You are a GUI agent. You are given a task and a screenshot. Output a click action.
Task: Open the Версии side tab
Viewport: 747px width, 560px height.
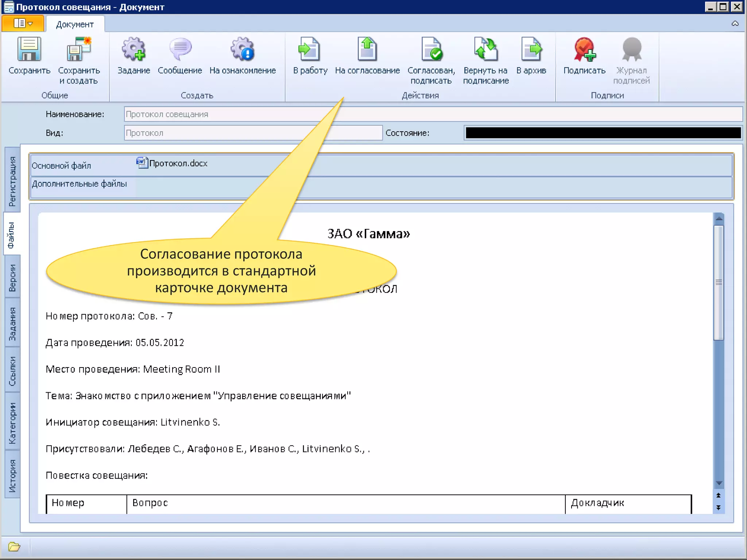coord(12,277)
